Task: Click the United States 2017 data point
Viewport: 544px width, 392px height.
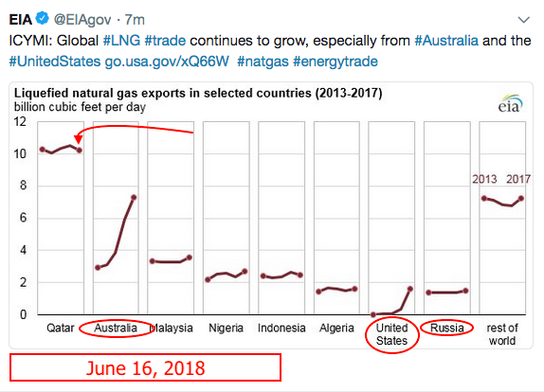Action: coord(410,289)
